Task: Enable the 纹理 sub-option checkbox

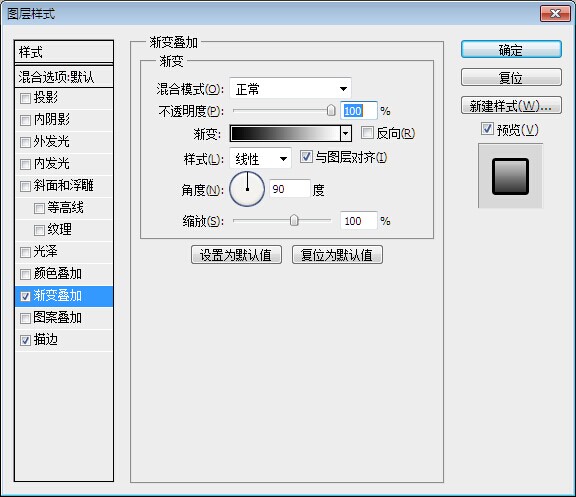Action: [x=39, y=230]
